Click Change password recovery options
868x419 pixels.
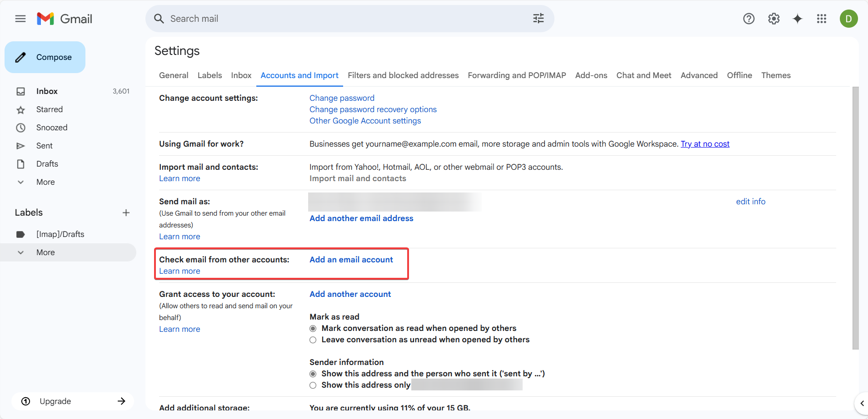point(373,109)
